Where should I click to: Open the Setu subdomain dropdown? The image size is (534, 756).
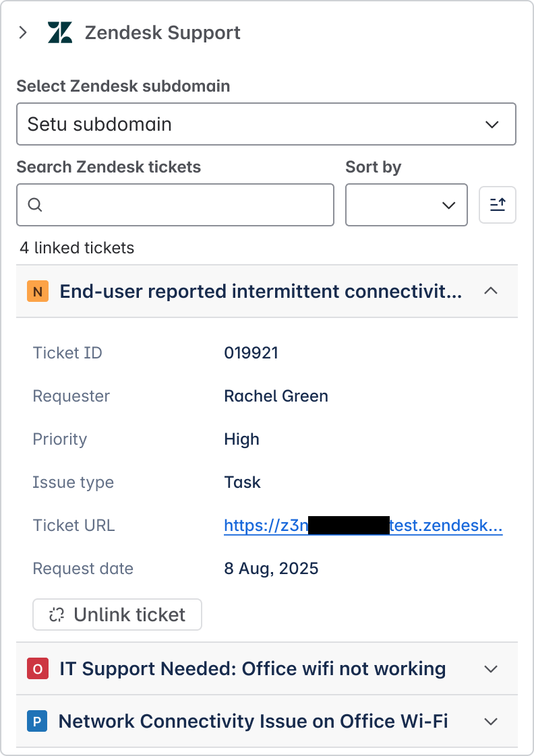point(266,124)
